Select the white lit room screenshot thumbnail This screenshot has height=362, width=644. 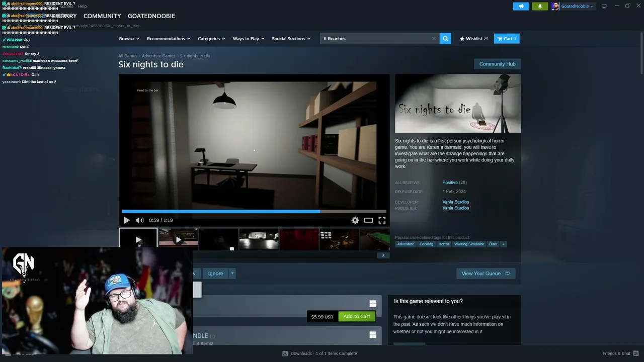click(x=259, y=239)
